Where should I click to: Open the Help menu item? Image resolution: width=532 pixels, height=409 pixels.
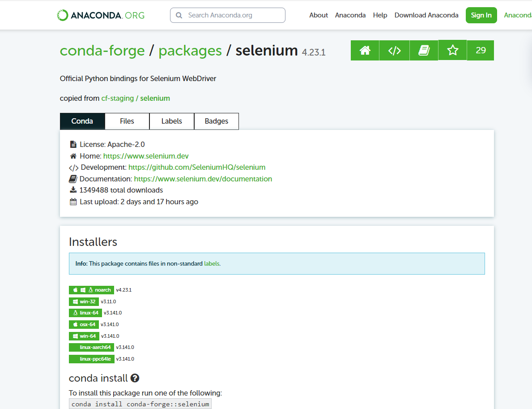tap(380, 15)
